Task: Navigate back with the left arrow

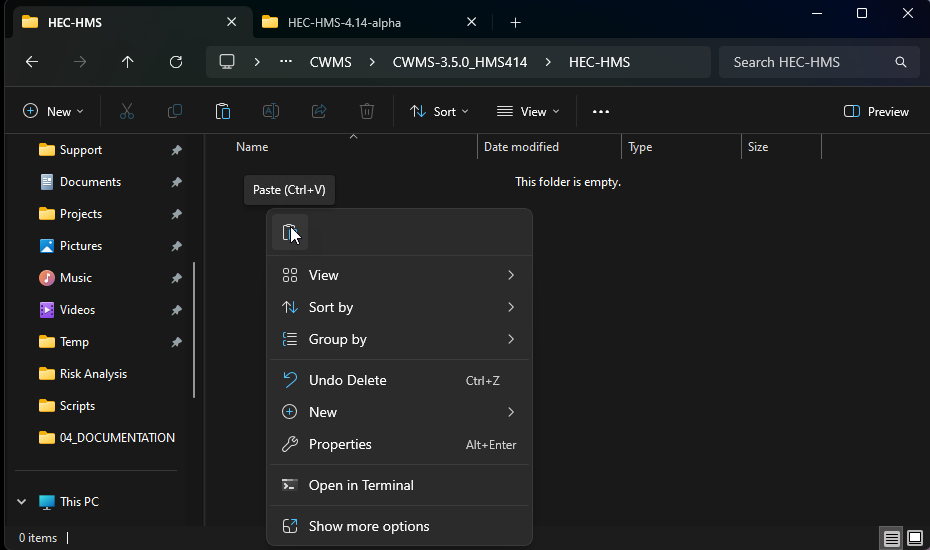Action: point(32,62)
